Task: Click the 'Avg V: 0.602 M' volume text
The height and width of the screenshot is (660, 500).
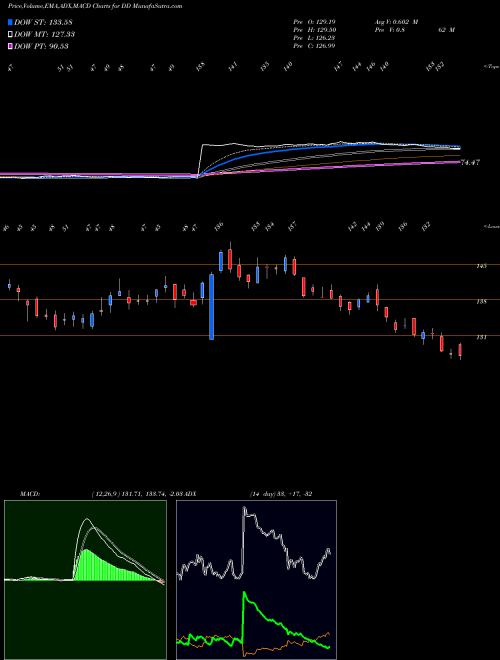Action: click(397, 21)
